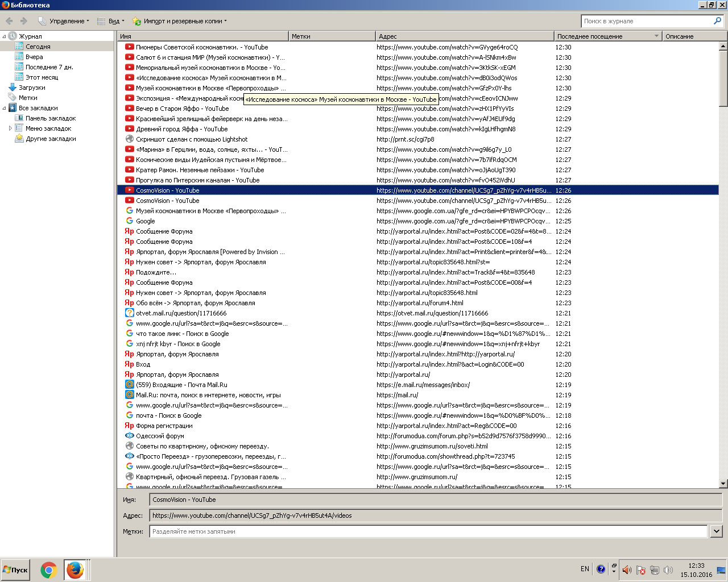Click the address https://mail.ru/

point(397,395)
